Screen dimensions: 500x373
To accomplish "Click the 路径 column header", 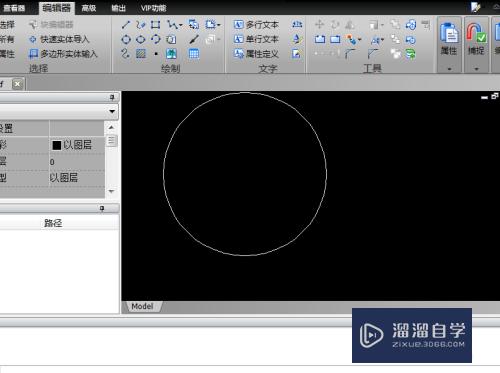I will (x=53, y=223).
